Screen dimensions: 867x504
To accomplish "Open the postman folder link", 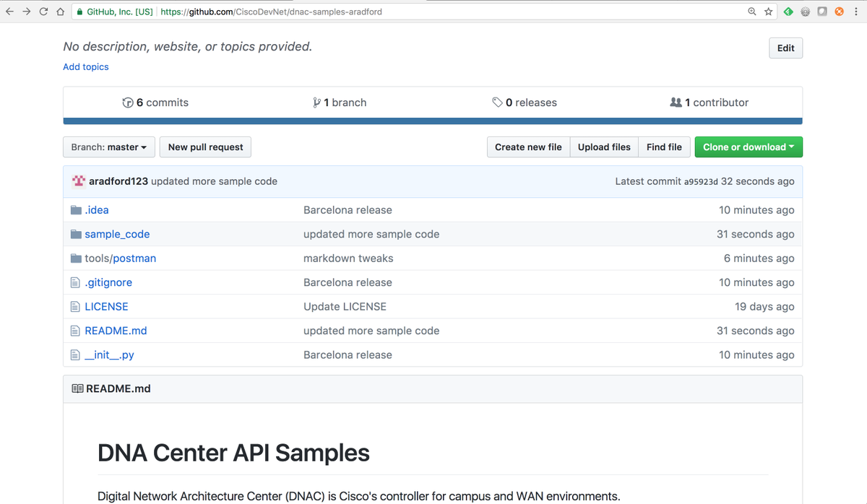I will pyautogui.click(x=134, y=258).
